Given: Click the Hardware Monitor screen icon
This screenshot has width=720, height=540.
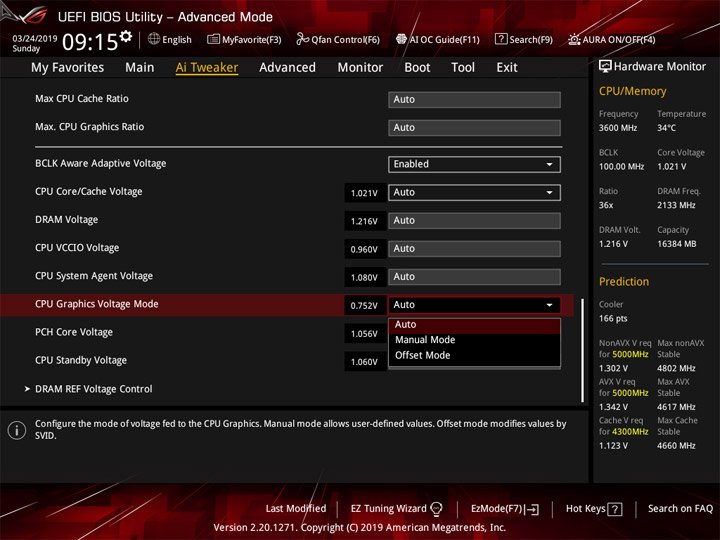Looking at the screenshot, I should tap(605, 67).
